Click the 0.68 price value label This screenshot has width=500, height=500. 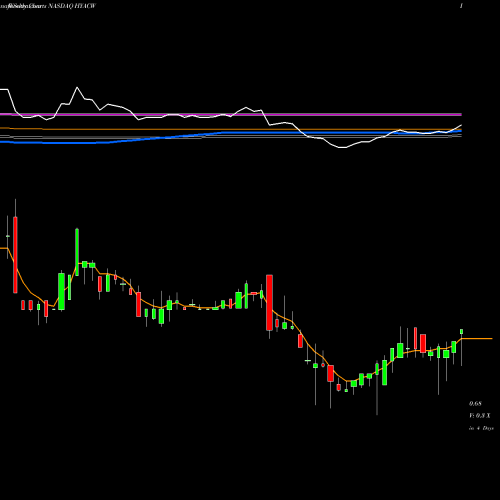475,404
